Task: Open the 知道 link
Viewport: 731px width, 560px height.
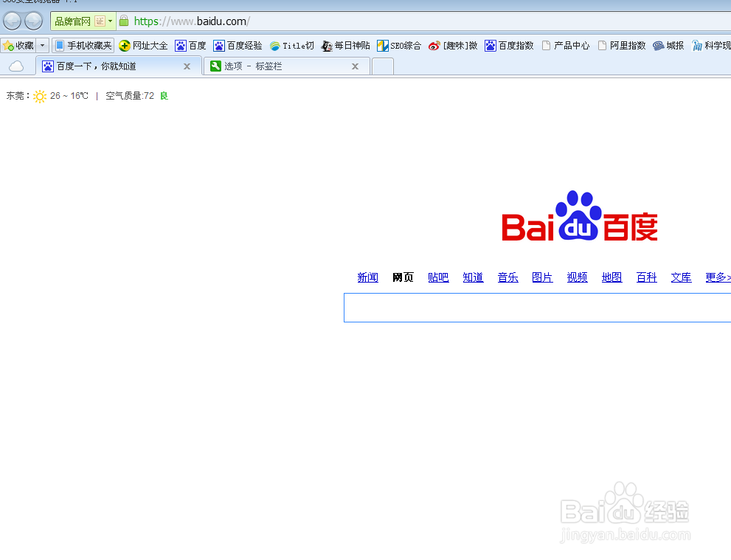Action: [x=473, y=277]
